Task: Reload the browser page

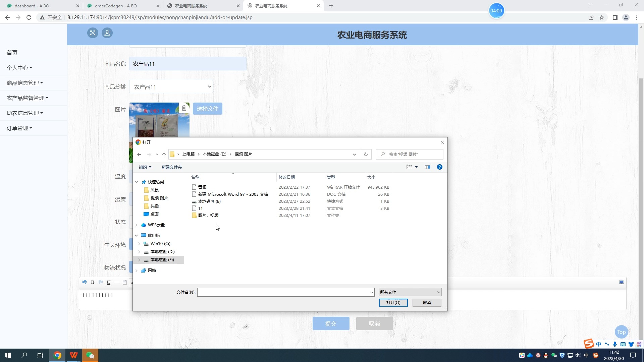Action: [29, 17]
